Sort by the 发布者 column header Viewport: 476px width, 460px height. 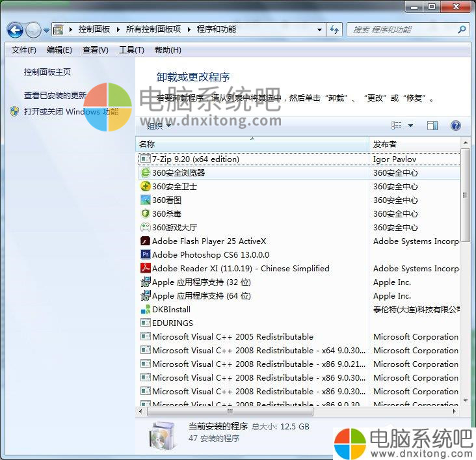pos(415,144)
